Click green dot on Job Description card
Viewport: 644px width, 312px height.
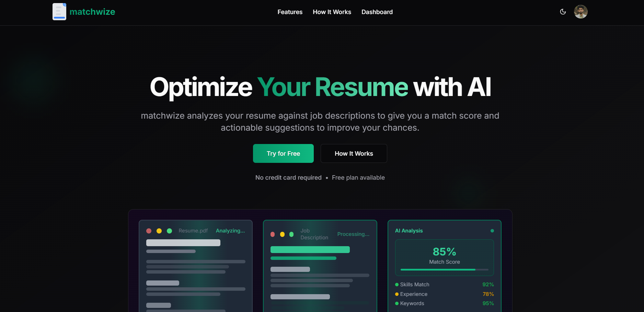click(x=291, y=234)
